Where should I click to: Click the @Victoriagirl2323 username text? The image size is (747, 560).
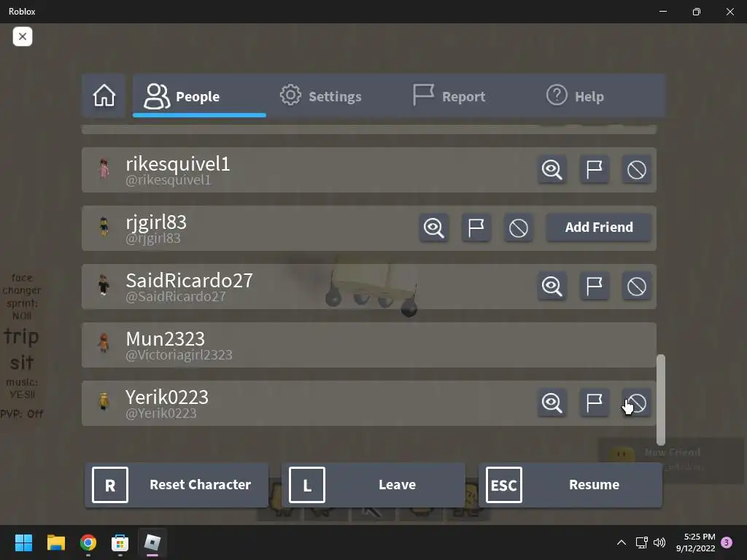tap(179, 355)
